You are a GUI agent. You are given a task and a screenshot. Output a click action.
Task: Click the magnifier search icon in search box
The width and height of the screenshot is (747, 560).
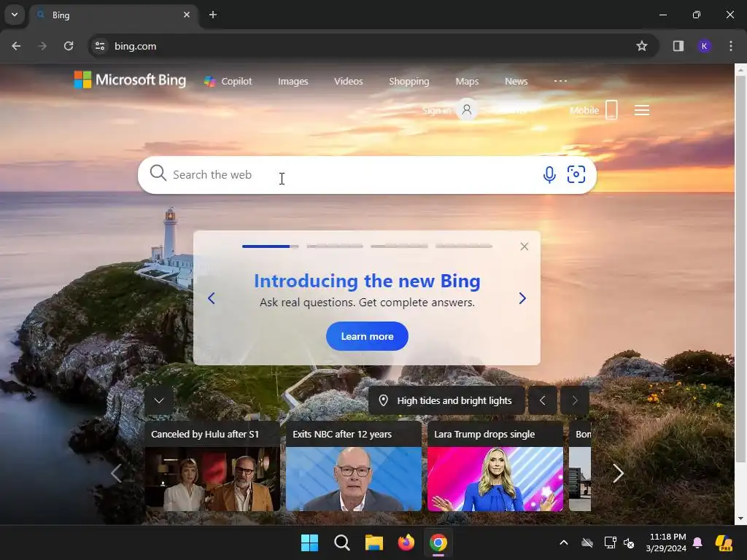[158, 174]
